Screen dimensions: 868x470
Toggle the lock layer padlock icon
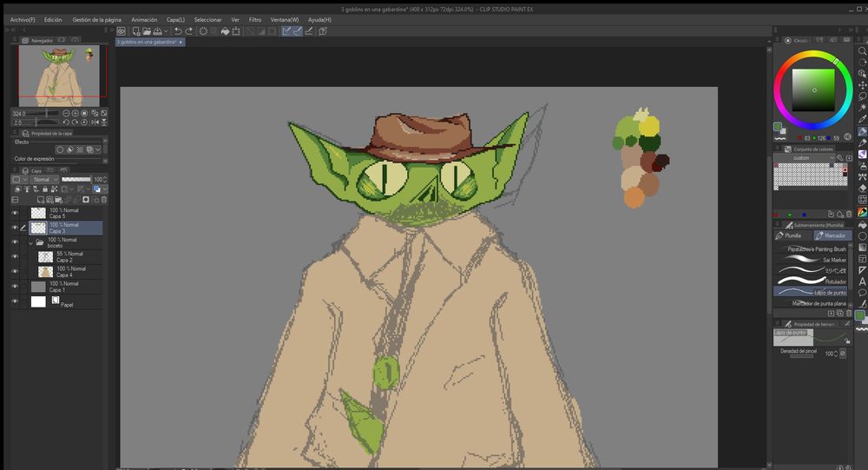point(45,189)
